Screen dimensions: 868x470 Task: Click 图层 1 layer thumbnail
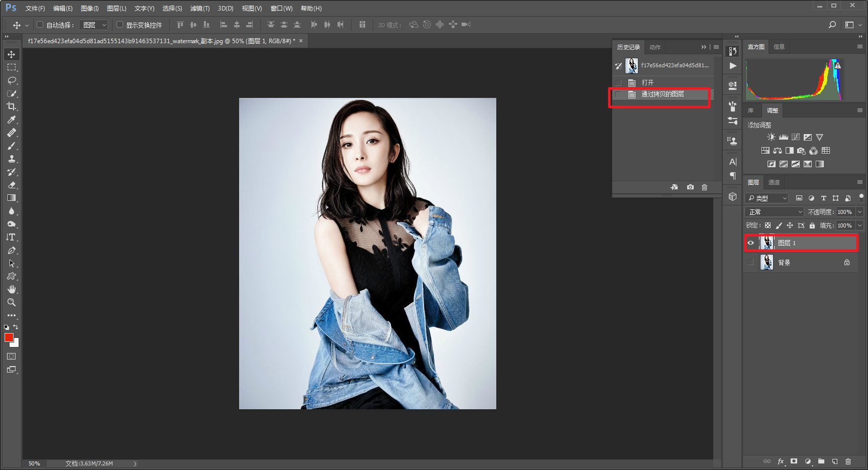(767, 243)
